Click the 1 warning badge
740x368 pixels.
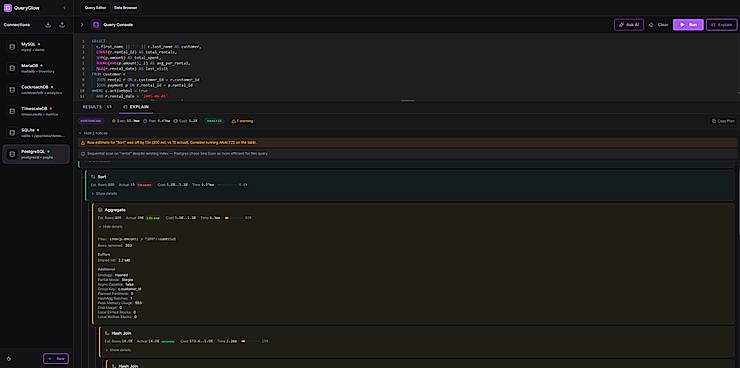[x=242, y=121]
